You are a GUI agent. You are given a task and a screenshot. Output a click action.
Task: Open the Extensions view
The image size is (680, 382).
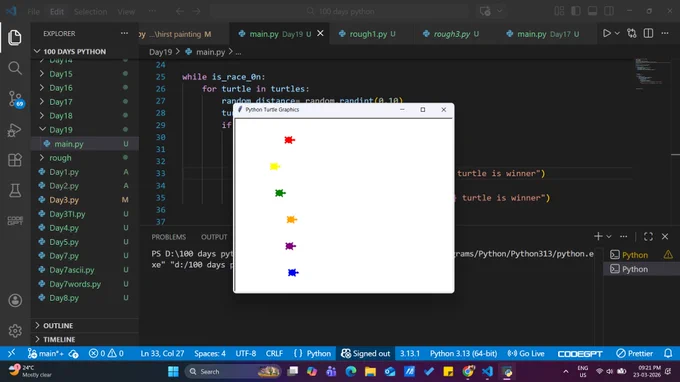pos(15,160)
